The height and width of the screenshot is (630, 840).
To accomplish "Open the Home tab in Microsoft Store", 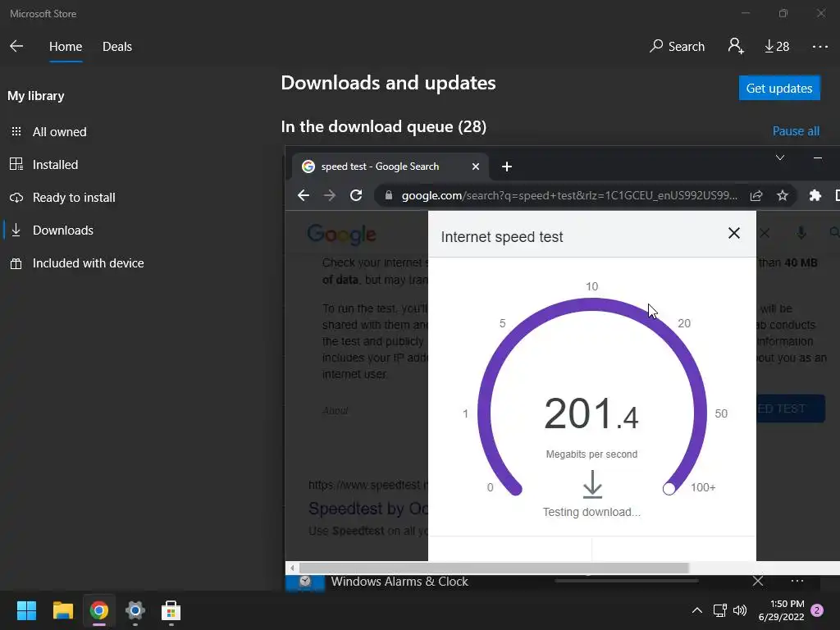I will tap(66, 47).
